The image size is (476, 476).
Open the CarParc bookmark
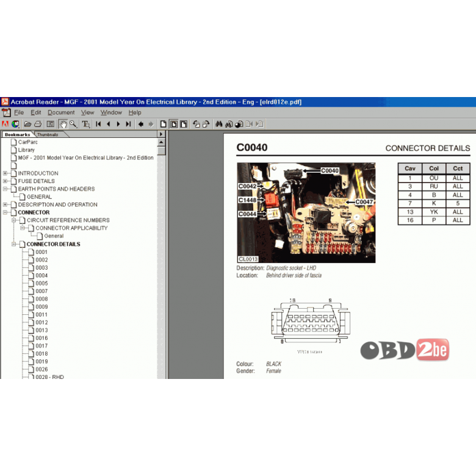point(27,142)
